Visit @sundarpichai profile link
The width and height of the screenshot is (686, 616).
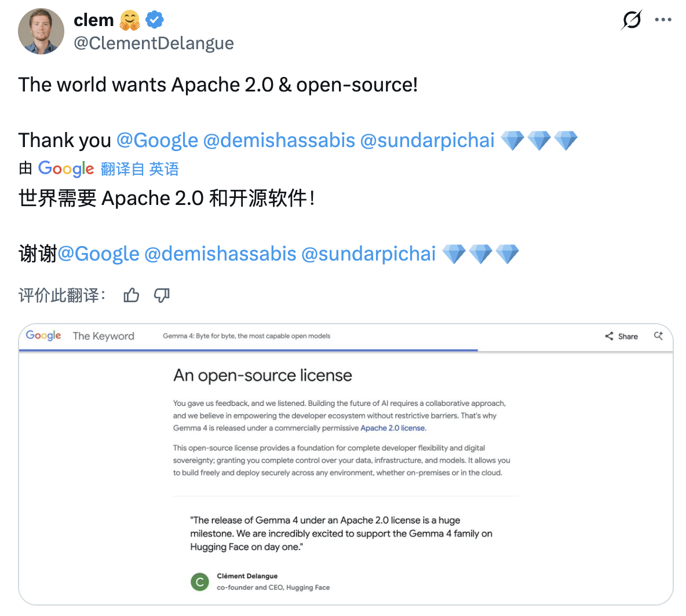tap(428, 140)
